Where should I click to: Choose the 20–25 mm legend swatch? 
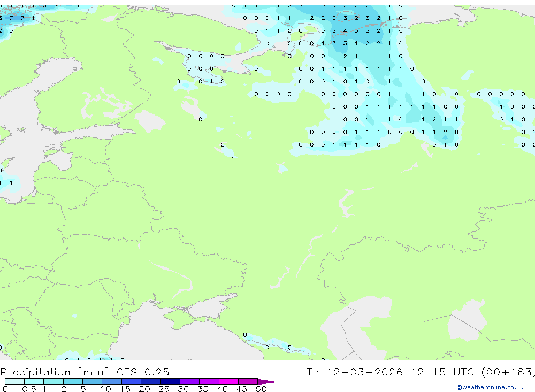pyautogui.click(x=151, y=381)
